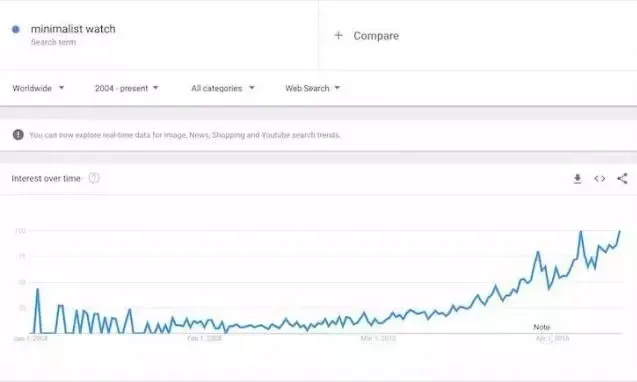637x382 pixels.
Task: Click the plus icon beside Compare
Action: click(338, 35)
